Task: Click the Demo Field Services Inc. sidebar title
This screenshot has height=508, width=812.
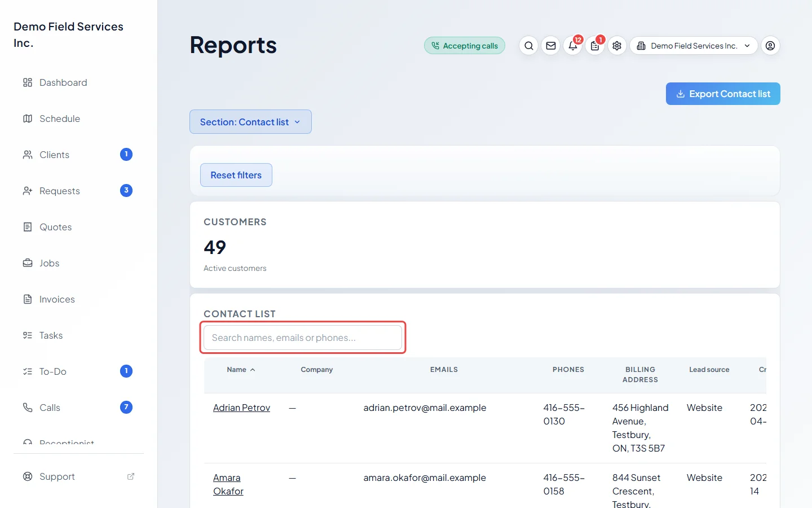Action: click(x=68, y=34)
